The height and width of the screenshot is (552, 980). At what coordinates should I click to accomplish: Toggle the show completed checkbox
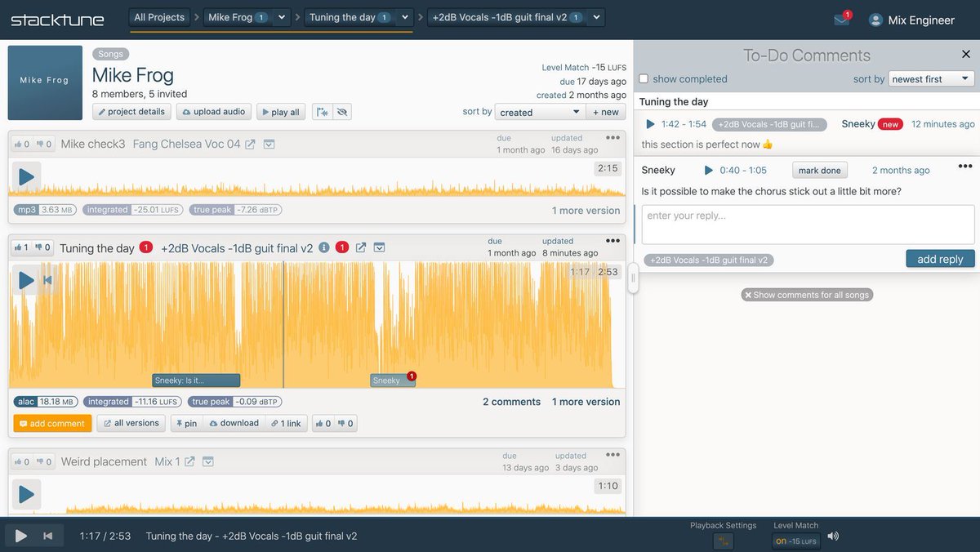643,78
